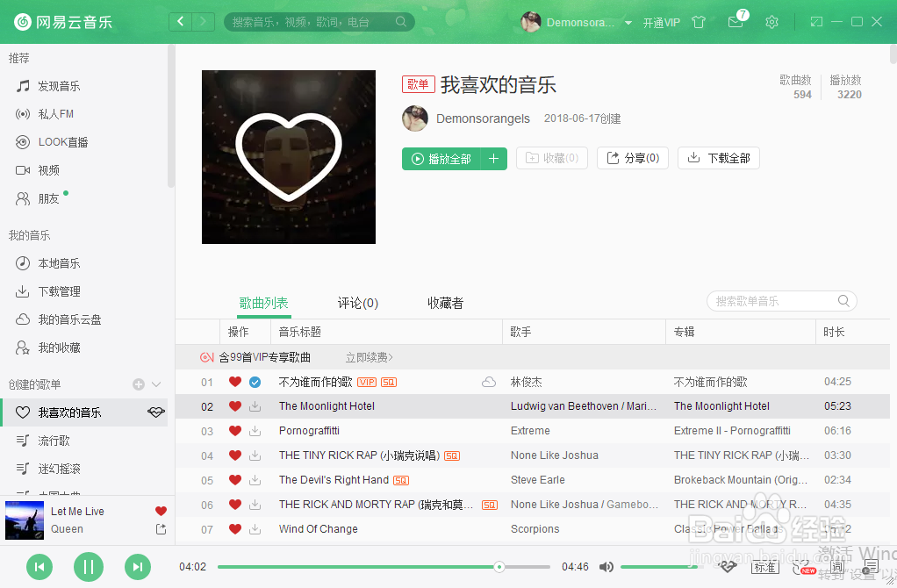Screen dimensions: 897x588
Task: Toggle heart for playing song Let Me Live
Action: pyautogui.click(x=161, y=511)
